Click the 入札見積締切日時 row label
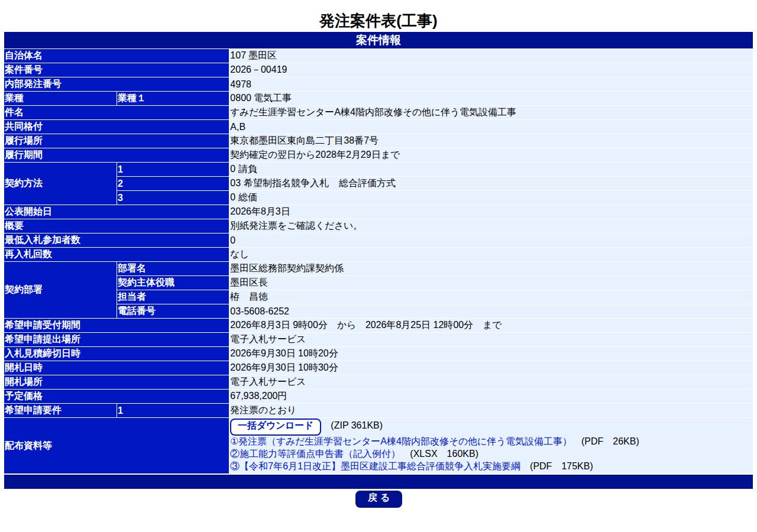Image resolution: width=757 pixels, height=532 pixels. click(x=117, y=353)
